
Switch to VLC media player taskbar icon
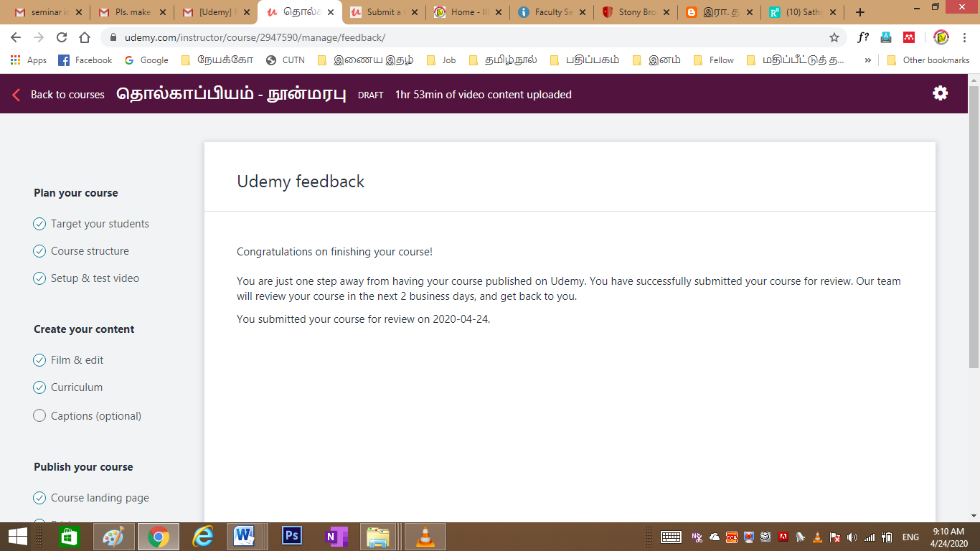[x=425, y=537]
